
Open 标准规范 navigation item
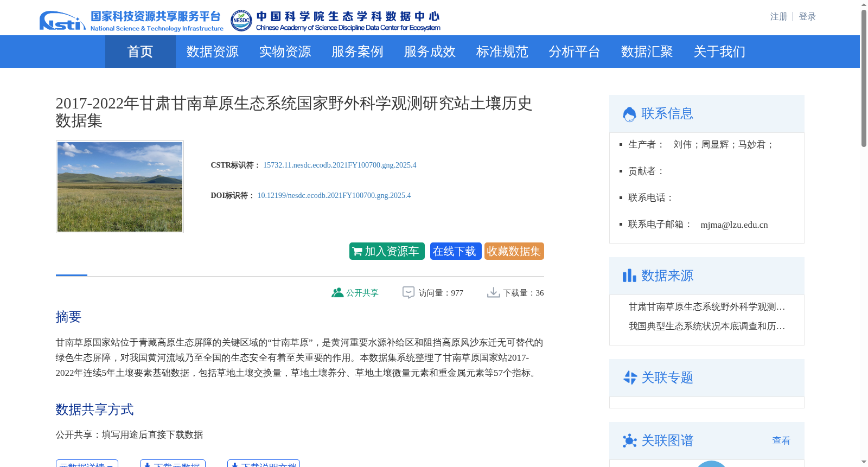pos(502,52)
